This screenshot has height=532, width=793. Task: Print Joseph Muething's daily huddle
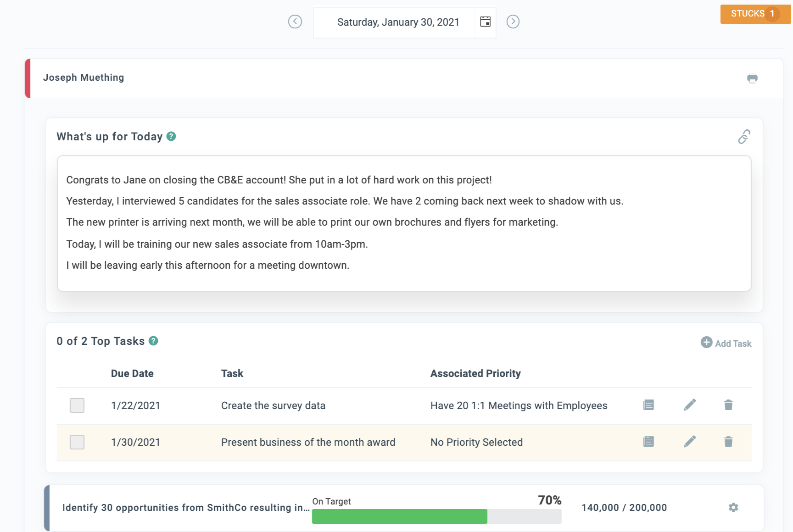click(x=752, y=78)
